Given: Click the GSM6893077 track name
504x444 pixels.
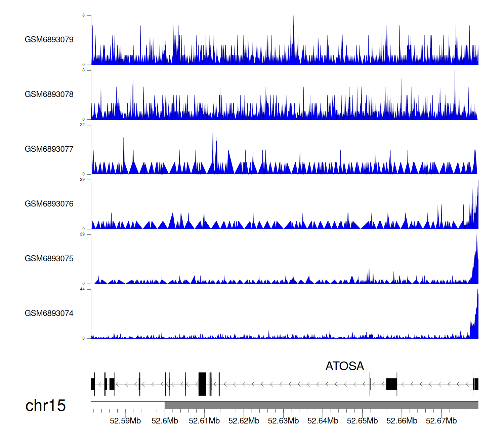Looking at the screenshot, I should pos(49,149).
